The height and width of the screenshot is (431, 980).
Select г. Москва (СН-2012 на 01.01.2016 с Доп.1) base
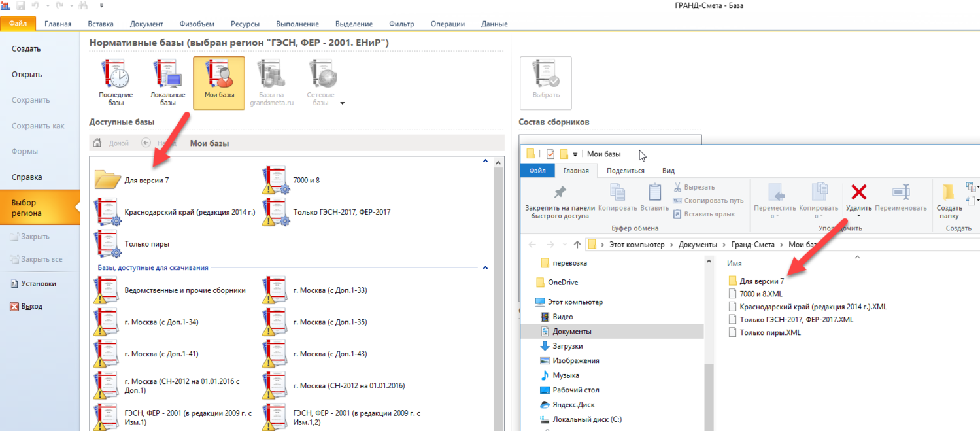click(167, 385)
